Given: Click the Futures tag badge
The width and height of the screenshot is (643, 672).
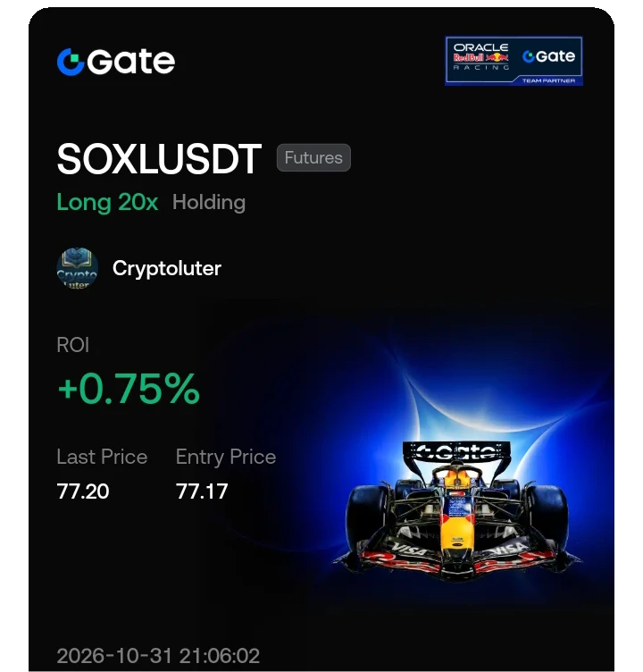Looking at the screenshot, I should click(x=313, y=157).
